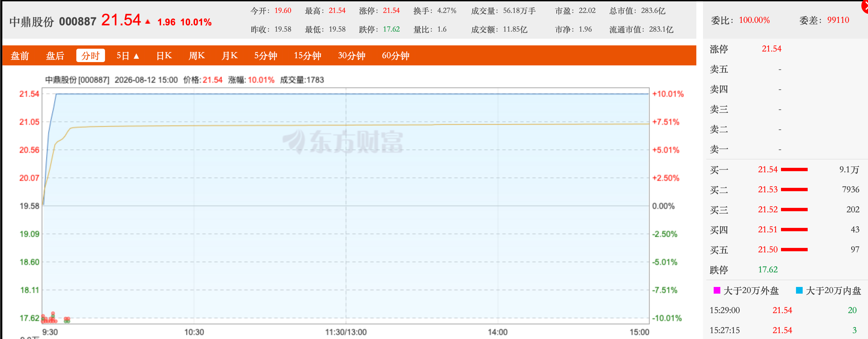
Task: Click the red close button at top right
Action: (865, 6)
